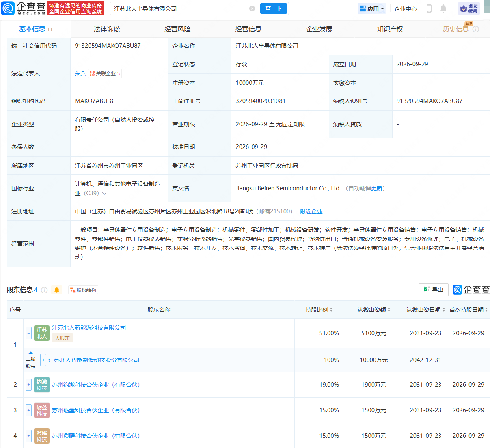Click the 5100万元 contribution cell
This screenshot has width=490, height=448.
373,333
